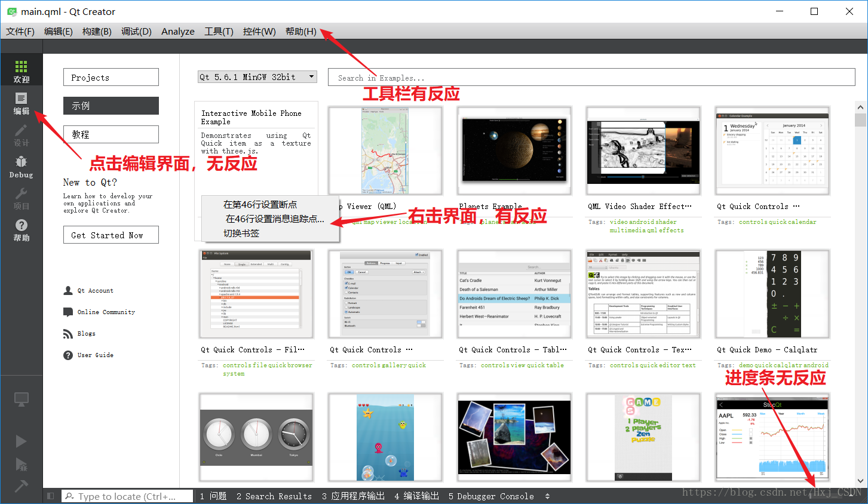Open the Text Editor example thumbnail

pos(643,294)
